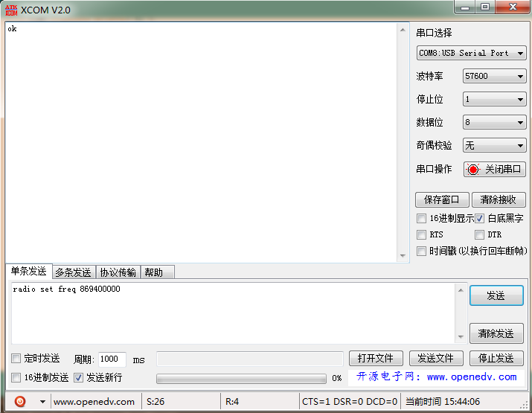
Task: Toggle 白底黑字 checkbox
Action: (479, 218)
